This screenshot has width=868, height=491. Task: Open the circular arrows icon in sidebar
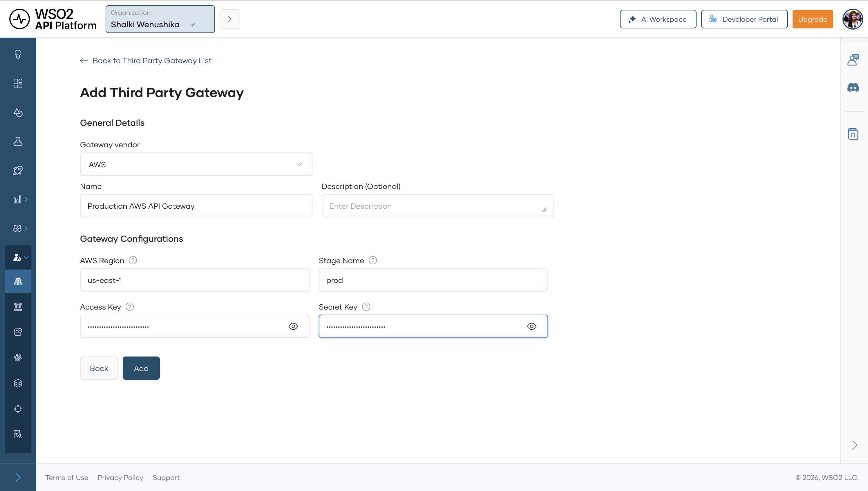[x=18, y=409]
